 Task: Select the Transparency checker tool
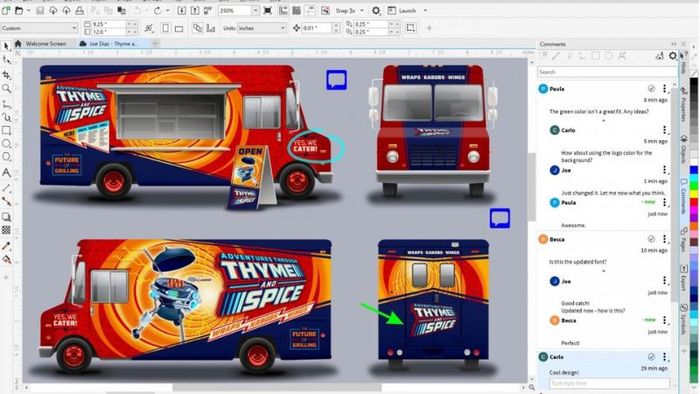pos(6,230)
